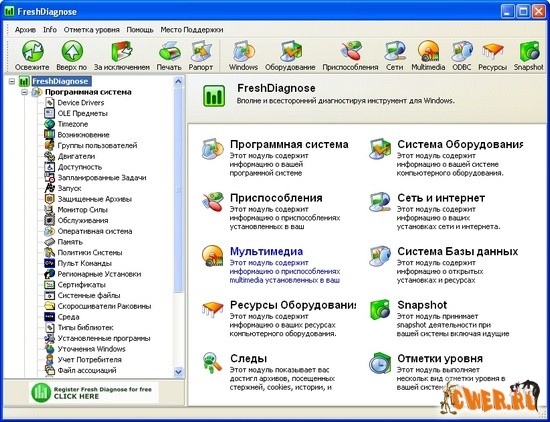Select OLE Предметы tree item
Screen dimensions: 550x422
pyautogui.click(x=82, y=113)
